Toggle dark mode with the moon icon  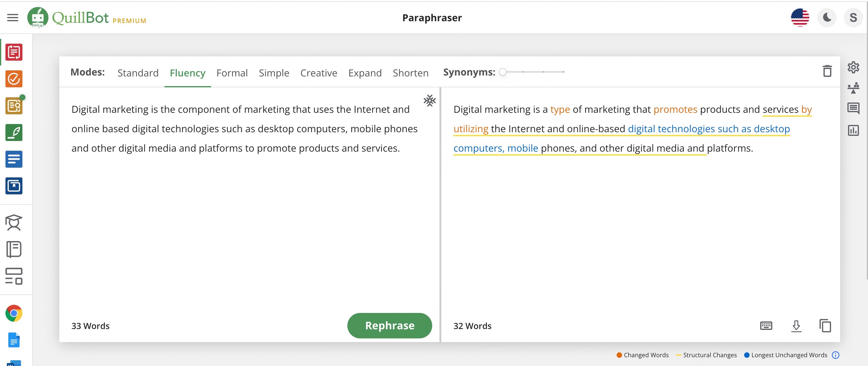click(x=827, y=17)
